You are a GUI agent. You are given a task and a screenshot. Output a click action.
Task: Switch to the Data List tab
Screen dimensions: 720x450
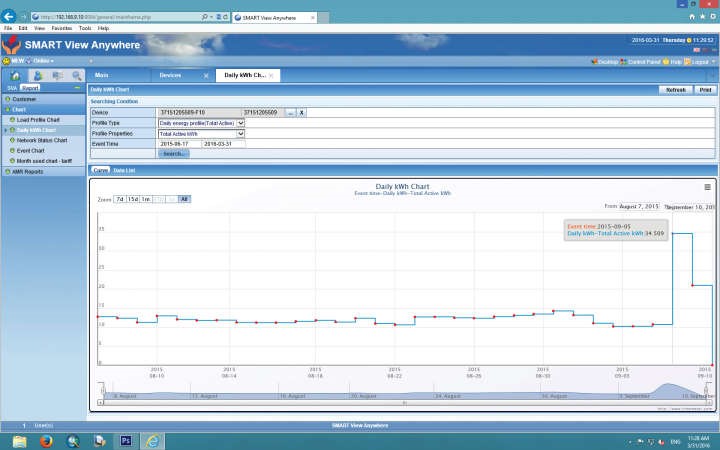click(124, 170)
